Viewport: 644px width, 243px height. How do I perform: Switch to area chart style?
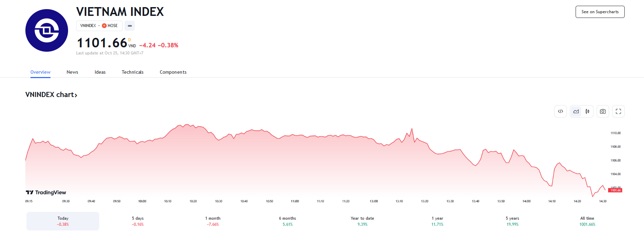coord(576,112)
